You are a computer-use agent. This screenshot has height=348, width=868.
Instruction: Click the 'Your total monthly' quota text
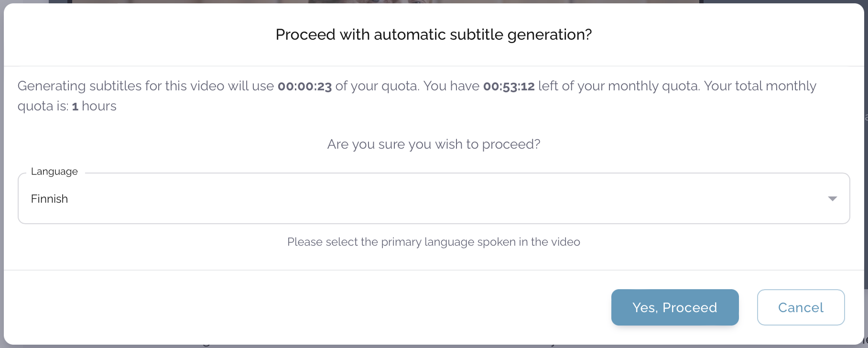tap(760, 86)
